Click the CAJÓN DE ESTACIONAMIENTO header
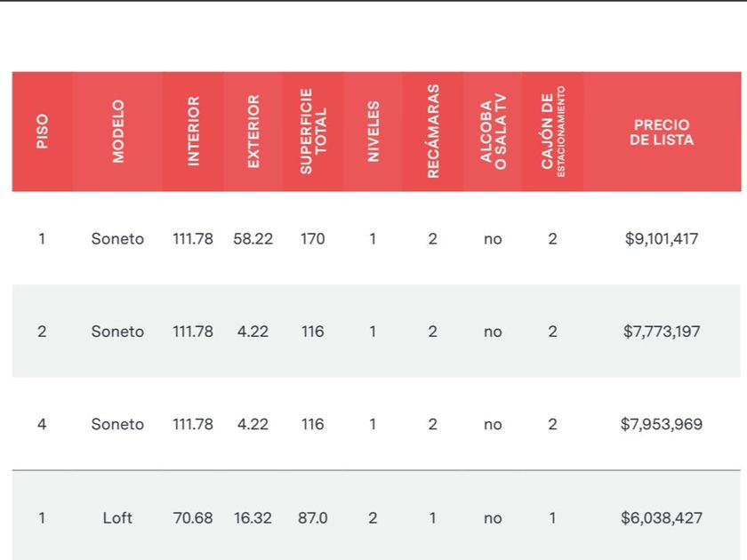This screenshot has height=560, width=747. (552, 132)
